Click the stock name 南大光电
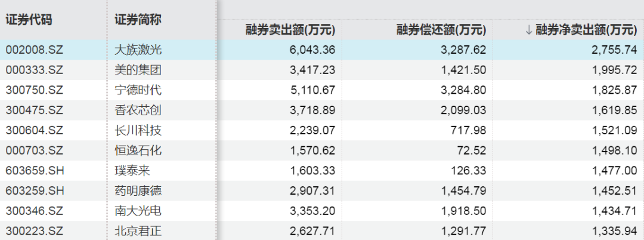The width and height of the screenshot is (644, 240). (x=138, y=211)
